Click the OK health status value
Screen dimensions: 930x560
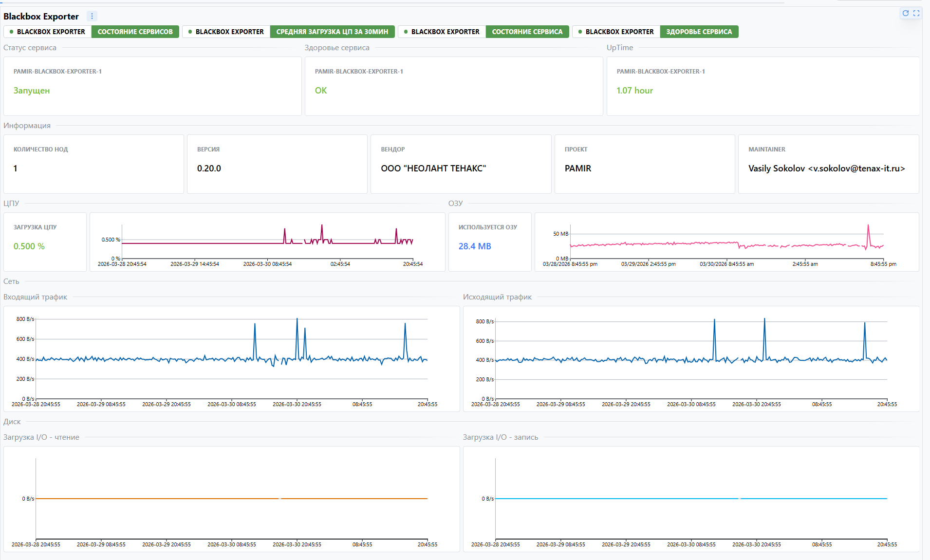pos(321,91)
